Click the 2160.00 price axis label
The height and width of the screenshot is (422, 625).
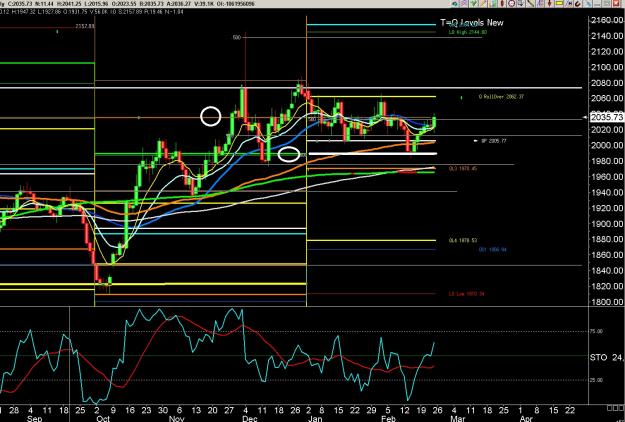607,20
